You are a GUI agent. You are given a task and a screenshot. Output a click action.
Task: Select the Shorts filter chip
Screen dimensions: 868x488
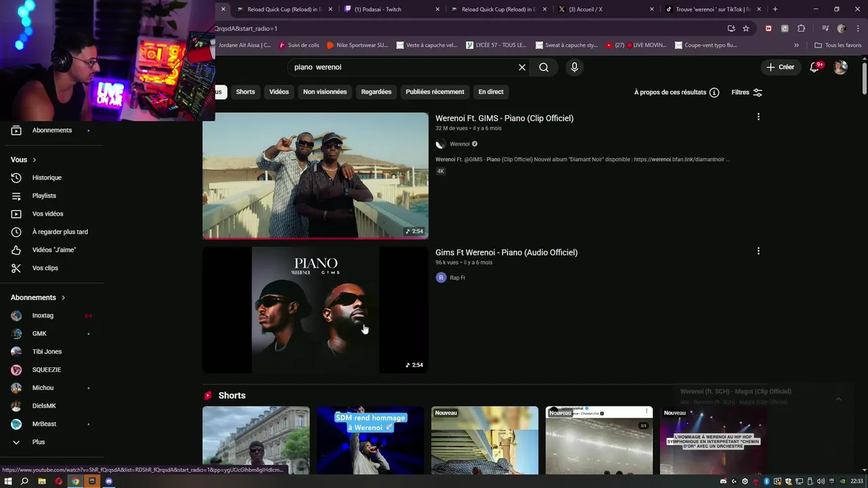coord(245,91)
